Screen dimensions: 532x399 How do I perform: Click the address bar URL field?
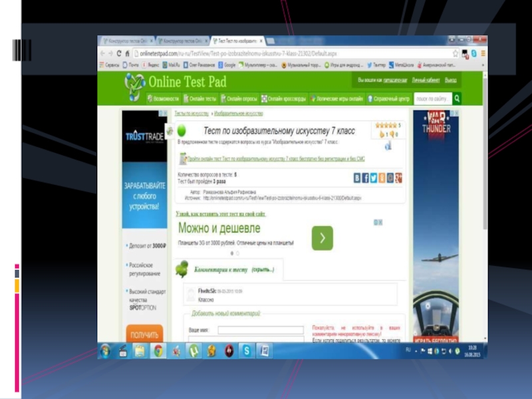click(x=293, y=54)
